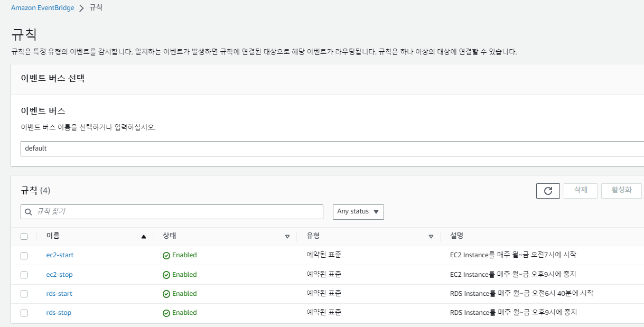This screenshot has width=644, height=327.
Task: Click the 규칙 (4) table heading
Action: coord(35,191)
